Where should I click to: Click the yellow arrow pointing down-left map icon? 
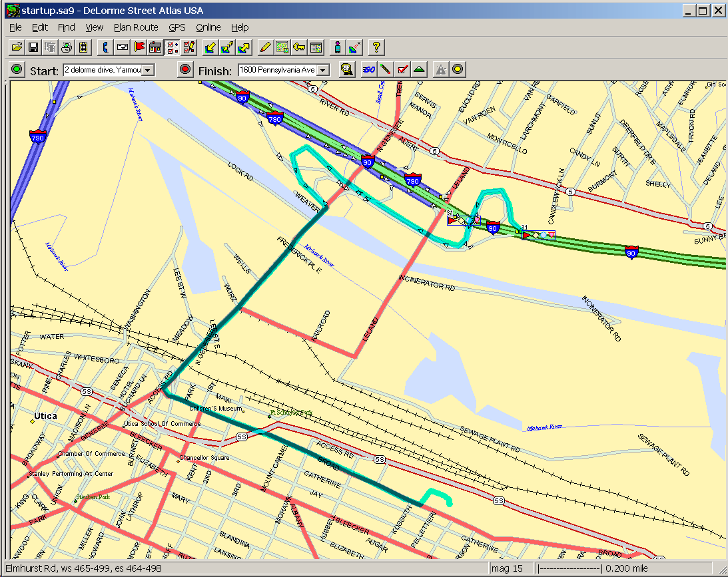pos(210,47)
